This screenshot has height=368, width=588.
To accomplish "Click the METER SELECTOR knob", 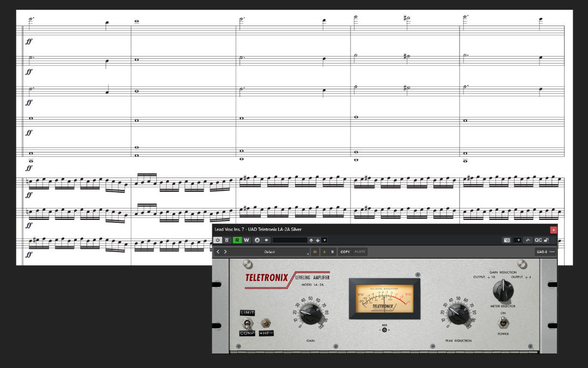I will tap(503, 291).
